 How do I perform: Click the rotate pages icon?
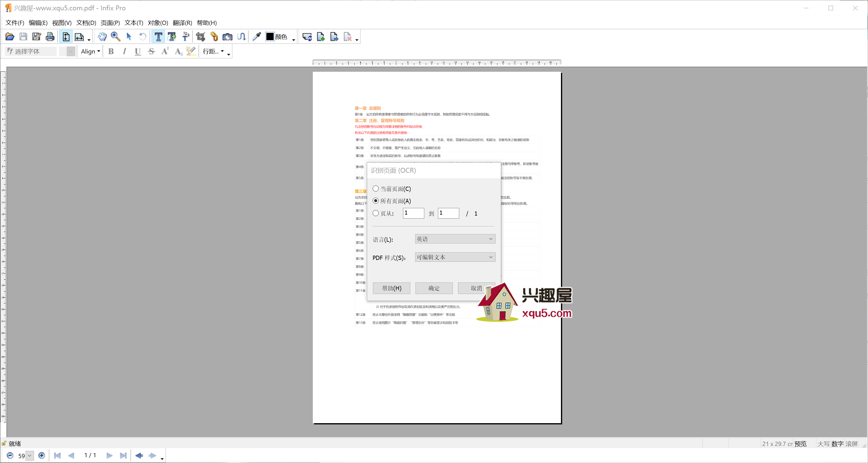[x=307, y=37]
